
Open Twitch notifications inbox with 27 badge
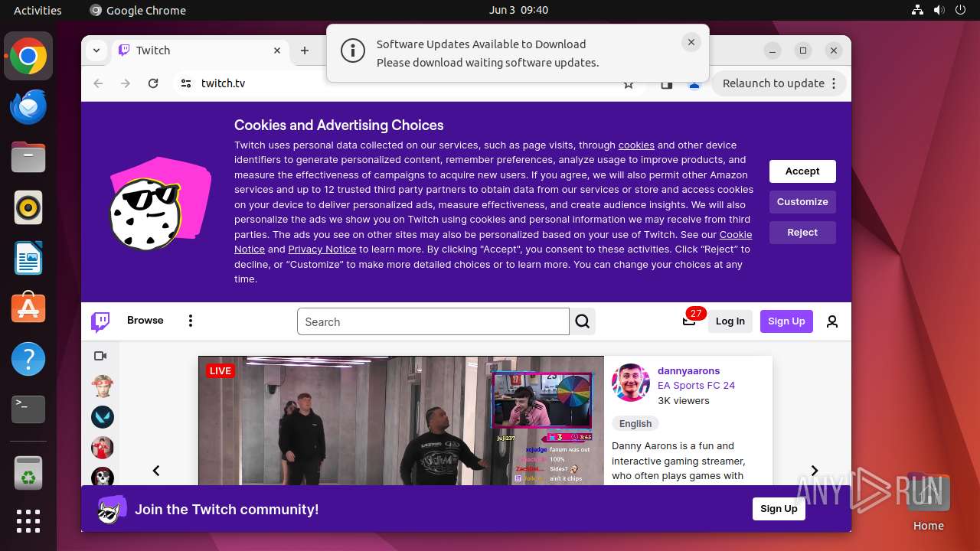point(690,321)
